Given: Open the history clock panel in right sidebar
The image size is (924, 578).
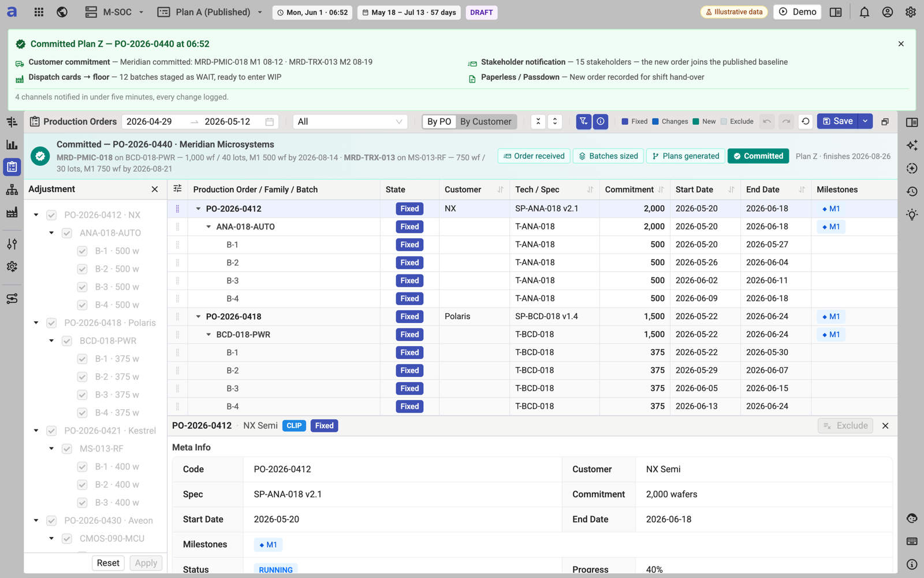Looking at the screenshot, I should coord(912,191).
